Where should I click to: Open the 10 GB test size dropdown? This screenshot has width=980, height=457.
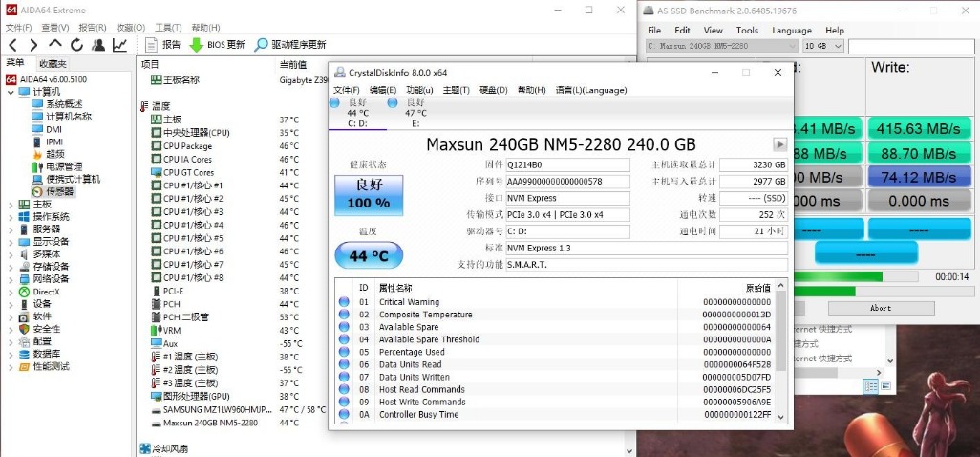pyautogui.click(x=822, y=46)
